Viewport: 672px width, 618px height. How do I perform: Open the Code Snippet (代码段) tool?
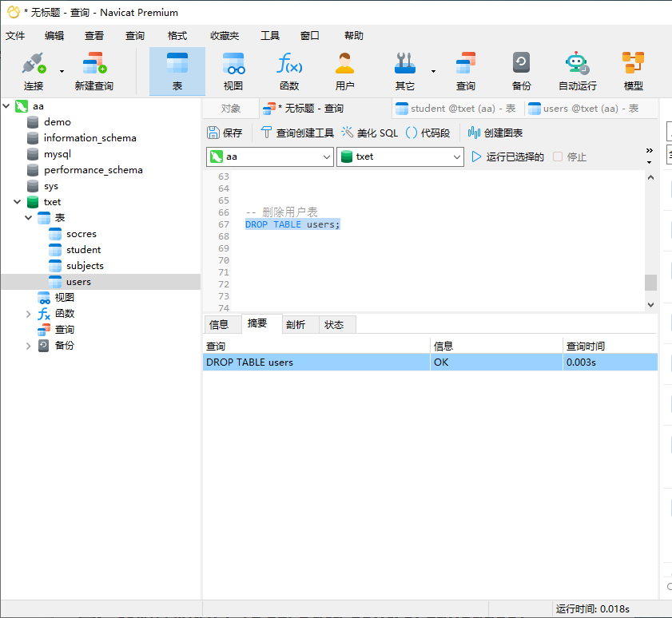pyautogui.click(x=427, y=133)
